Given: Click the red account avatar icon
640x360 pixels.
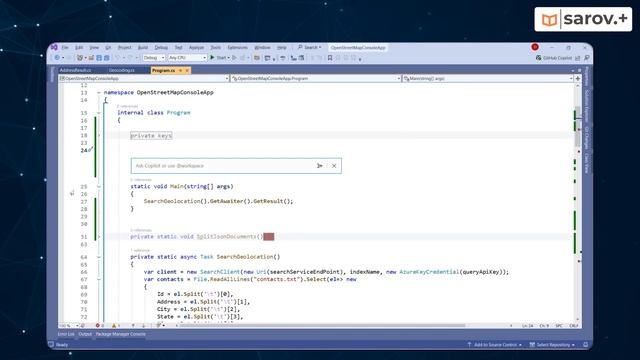Looking at the screenshot, I should (535, 47).
